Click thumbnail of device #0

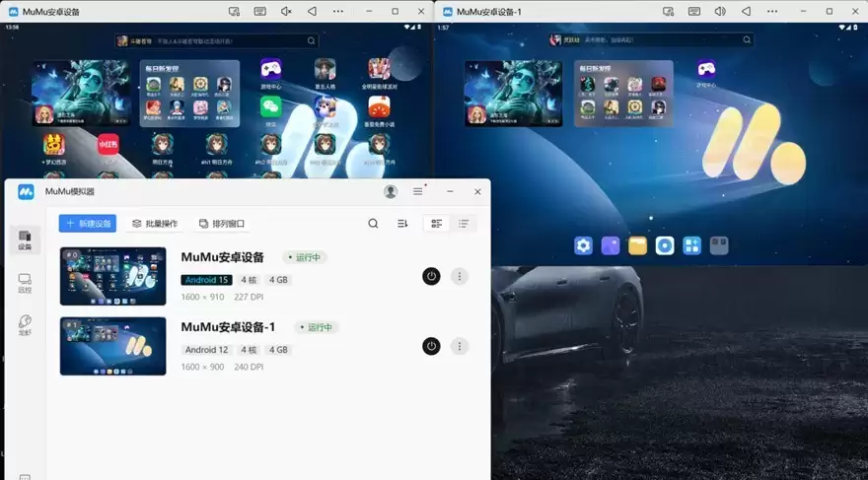(x=112, y=276)
